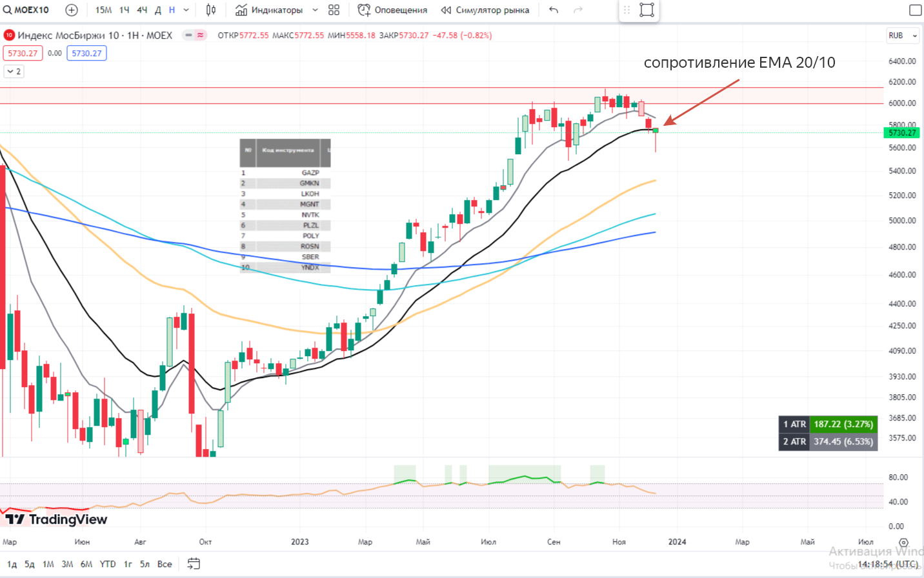Click the spread value 0.00 between price buttons
The image size is (924, 578).
[55, 54]
